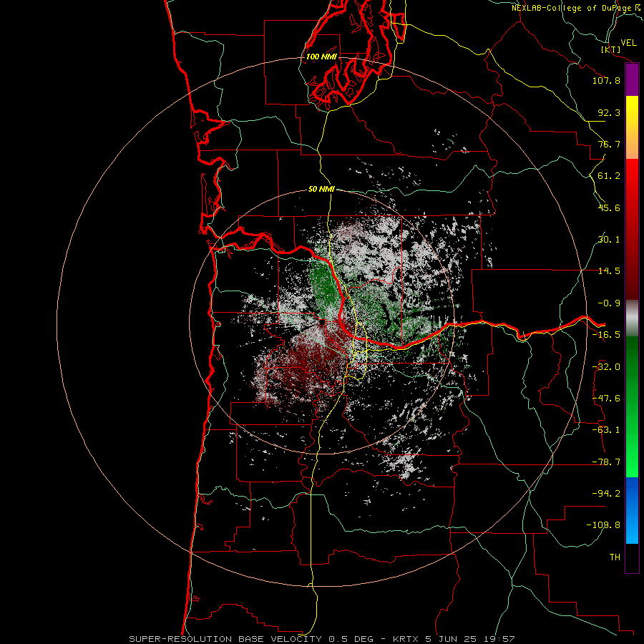
Task: Click the TH legend label
Action: 615,557
